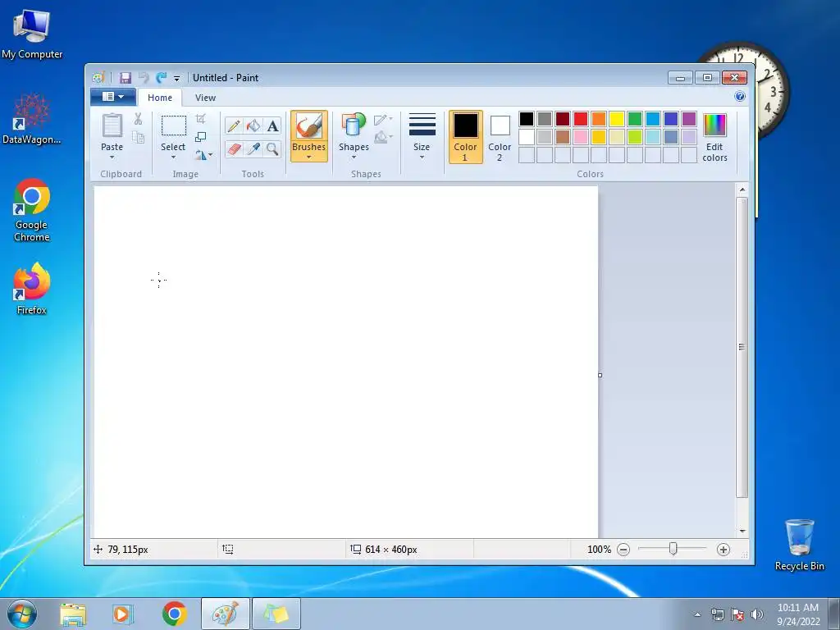Select the Magnifier tool
The height and width of the screenshot is (630, 840).
272,148
